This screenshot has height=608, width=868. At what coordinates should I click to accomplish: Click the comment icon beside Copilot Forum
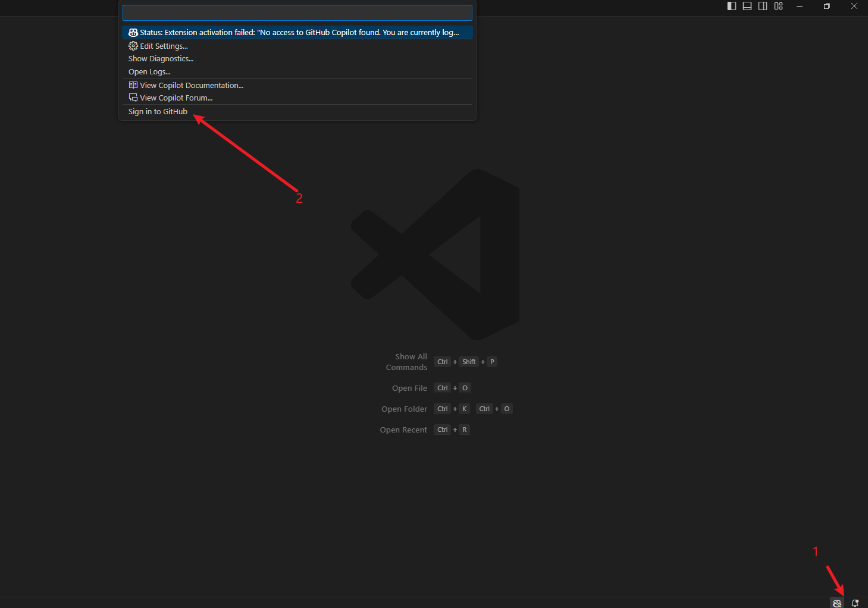(133, 98)
